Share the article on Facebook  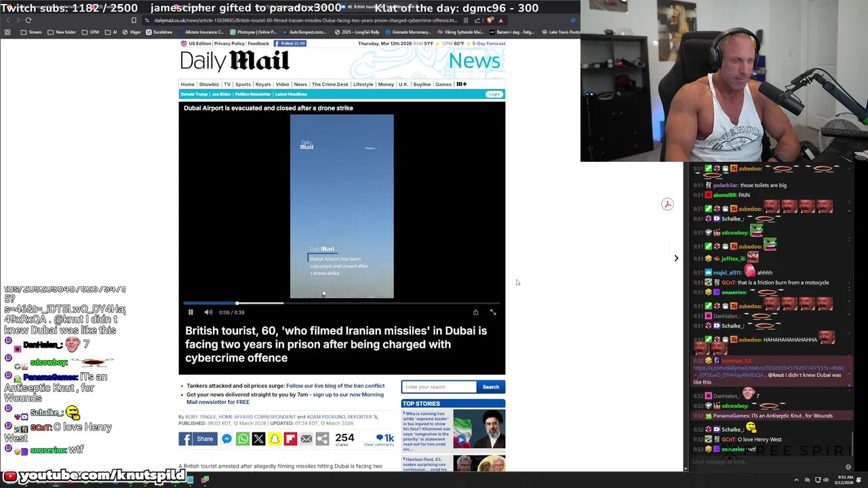click(197, 439)
